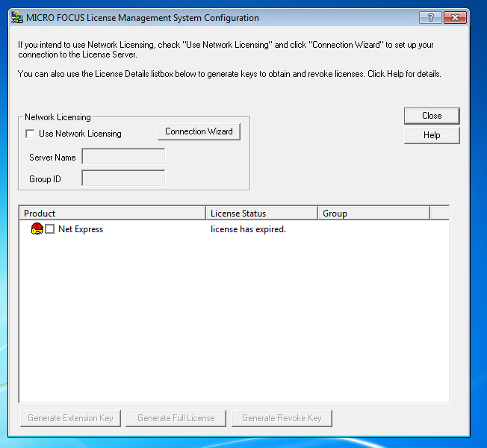Click the Micro Focus title bar icon
This screenshot has width=487, height=448.
[x=16, y=18]
